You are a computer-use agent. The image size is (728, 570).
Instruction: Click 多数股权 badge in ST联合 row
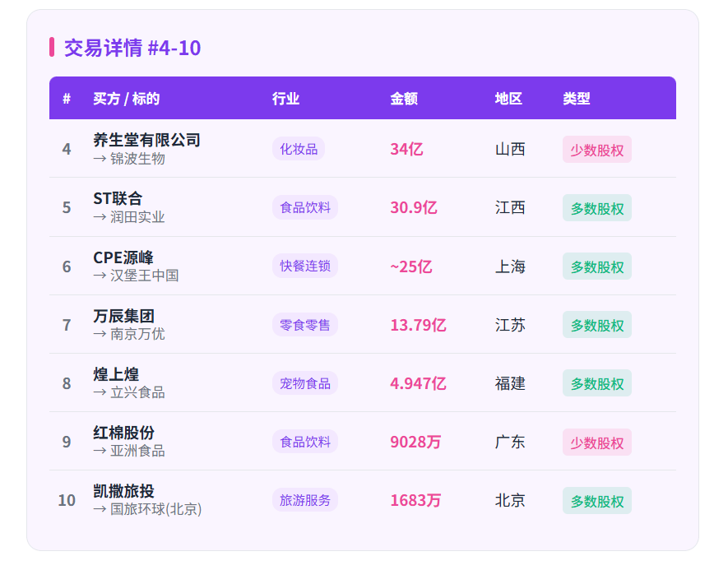597,208
